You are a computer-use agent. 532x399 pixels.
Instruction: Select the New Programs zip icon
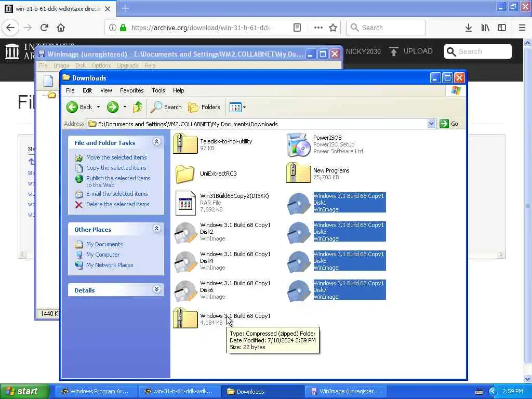point(299,172)
